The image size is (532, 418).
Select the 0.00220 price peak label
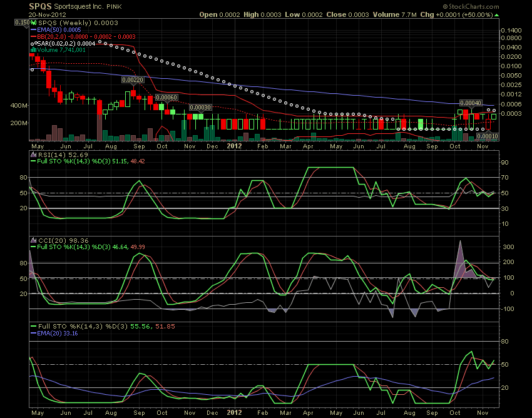click(133, 80)
